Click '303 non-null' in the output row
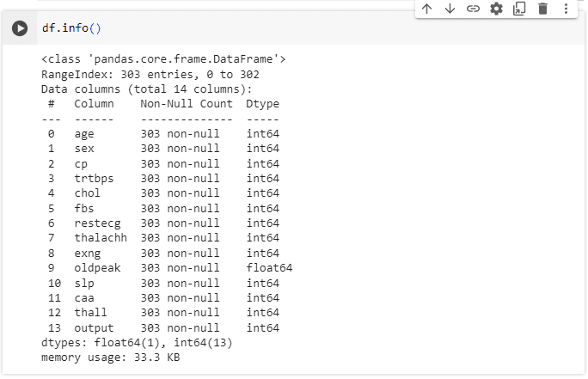The image size is (588, 379). [180, 328]
